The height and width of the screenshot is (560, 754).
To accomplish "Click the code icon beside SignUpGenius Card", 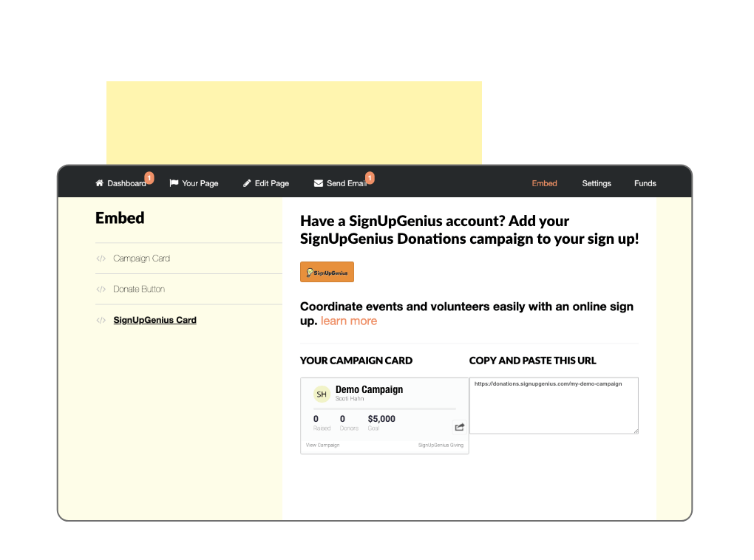I will click(x=101, y=320).
